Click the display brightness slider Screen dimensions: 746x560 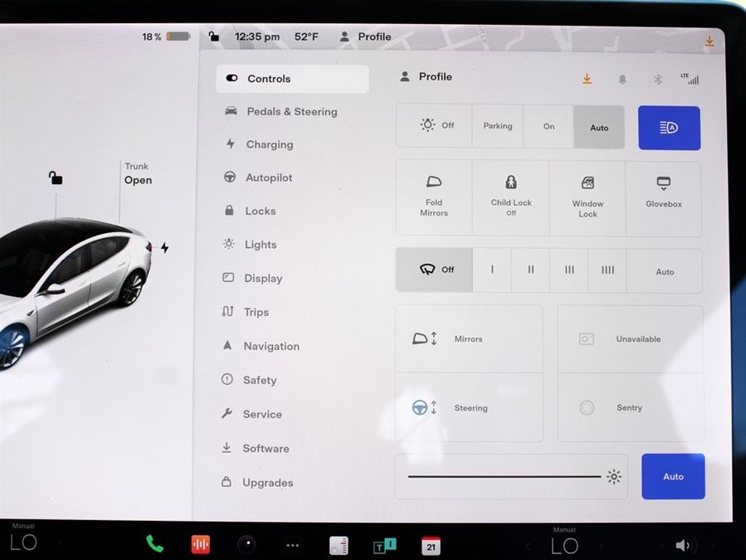pyautogui.click(x=505, y=476)
